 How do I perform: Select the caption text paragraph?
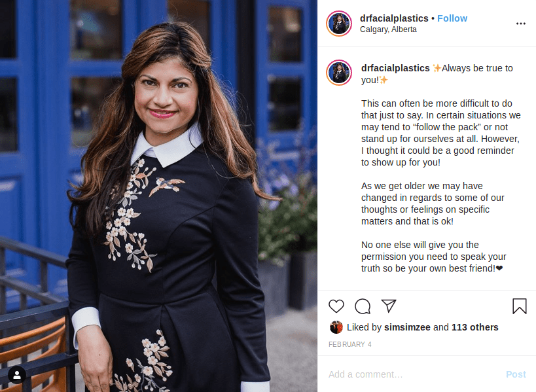[x=440, y=168]
